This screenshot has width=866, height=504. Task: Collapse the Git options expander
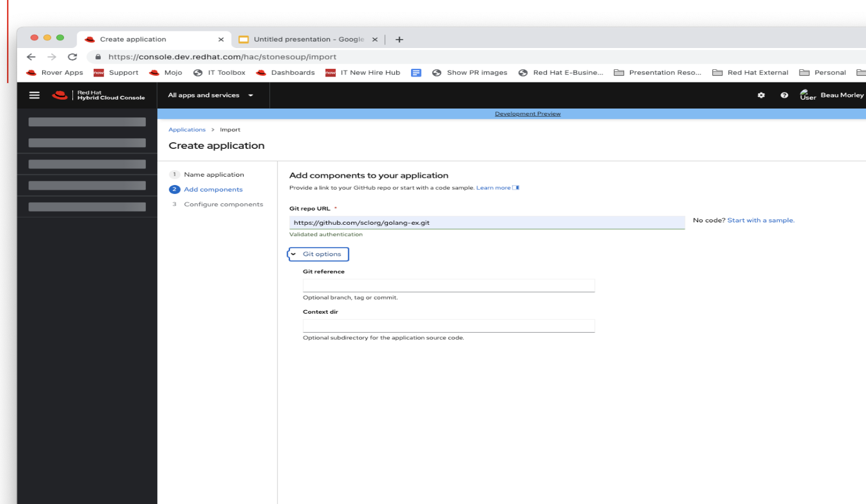[318, 254]
